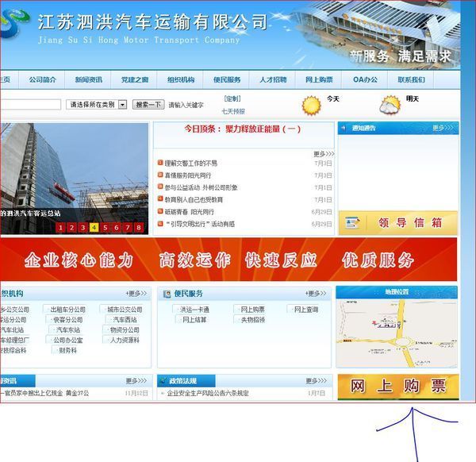Open 财务科 link

pyautogui.click(x=67, y=351)
